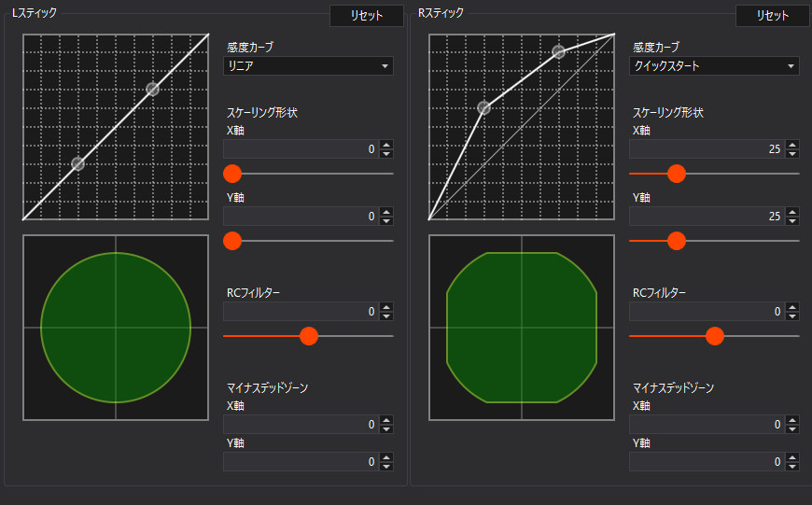Reset the Rスティック settings with リセット
The height and width of the screenshot is (505, 812).
pyautogui.click(x=773, y=16)
